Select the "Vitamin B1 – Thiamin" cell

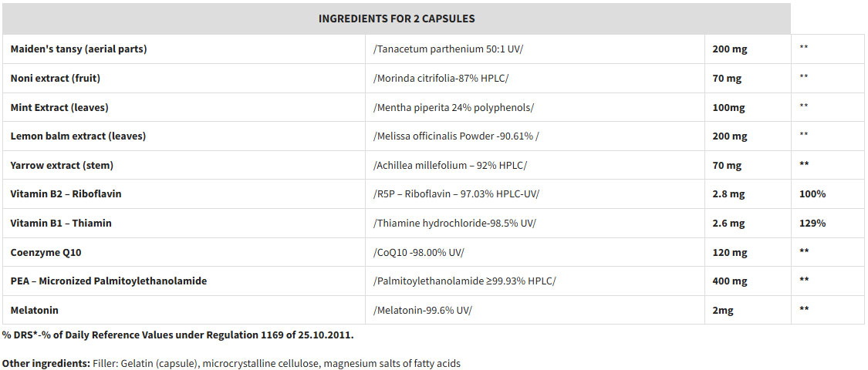pyautogui.click(x=61, y=223)
